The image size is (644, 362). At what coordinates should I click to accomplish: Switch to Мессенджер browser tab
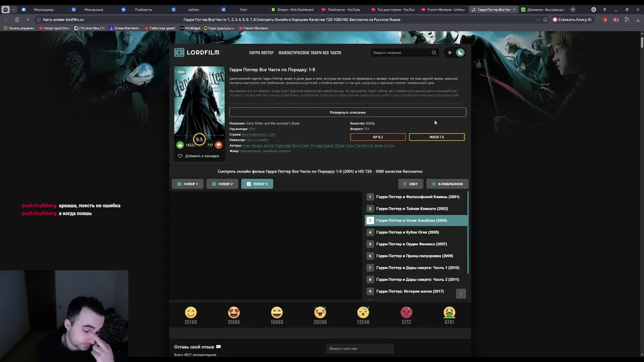tap(44, 10)
